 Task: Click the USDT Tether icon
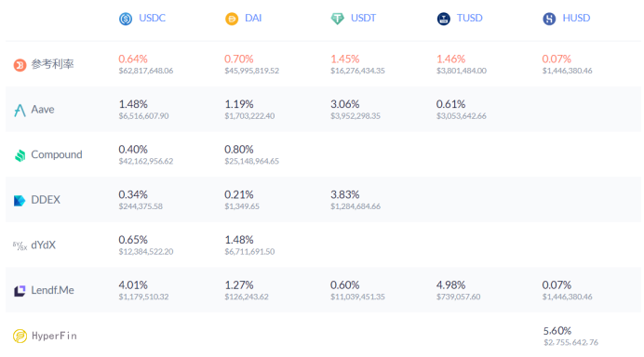tap(338, 19)
